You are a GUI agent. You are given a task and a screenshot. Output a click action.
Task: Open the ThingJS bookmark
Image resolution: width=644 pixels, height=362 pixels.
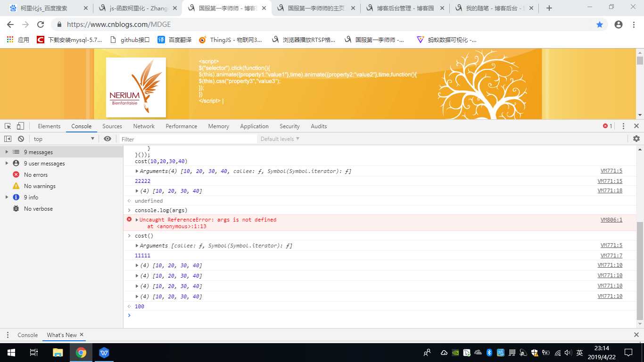[231, 40]
